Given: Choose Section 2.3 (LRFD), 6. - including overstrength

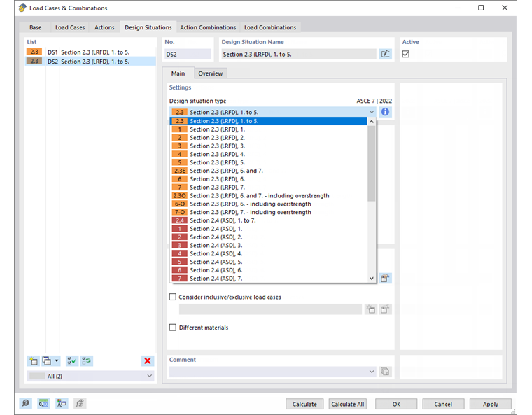Looking at the screenshot, I should pyautogui.click(x=268, y=204).
